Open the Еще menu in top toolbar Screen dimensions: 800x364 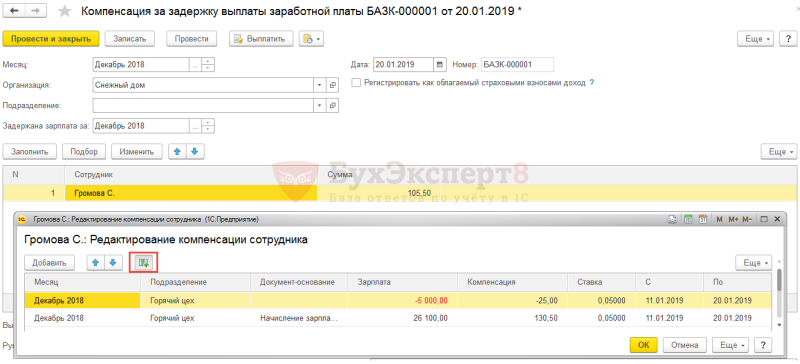click(x=755, y=39)
